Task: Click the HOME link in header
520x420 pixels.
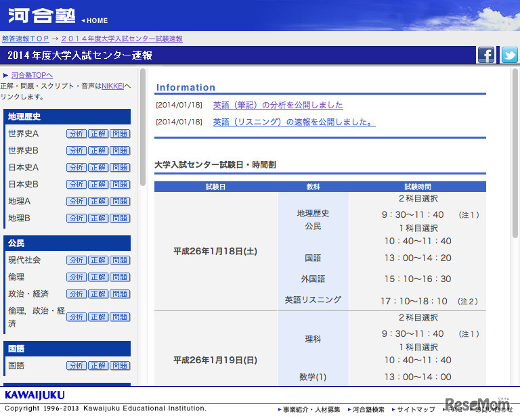Action: (x=95, y=20)
